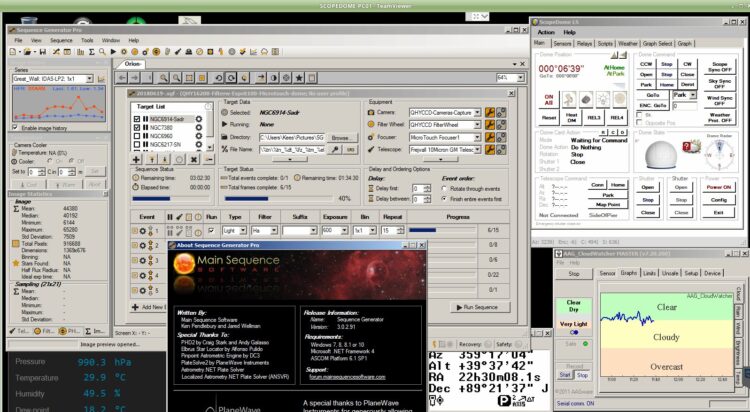750x412 pixels.
Task: Switch to Weather tab in ScopeDome
Action: coord(628,44)
